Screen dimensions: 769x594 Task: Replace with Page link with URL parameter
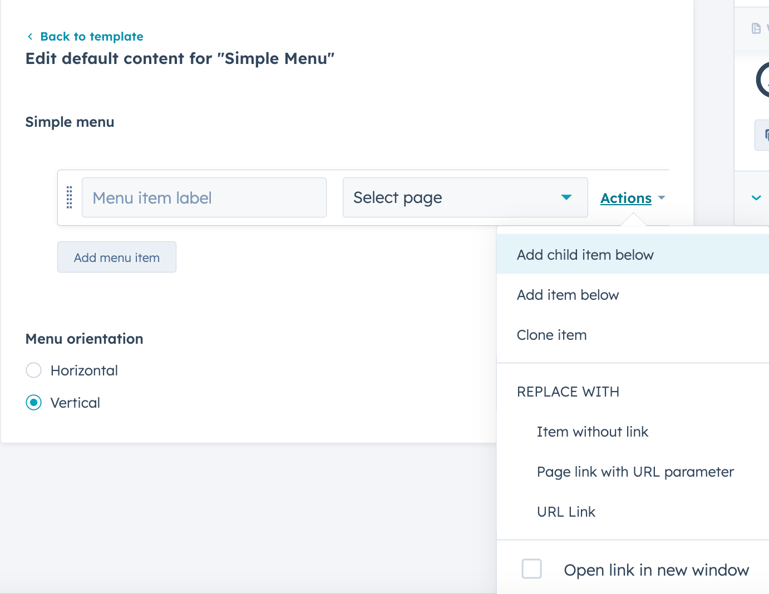coord(633,472)
